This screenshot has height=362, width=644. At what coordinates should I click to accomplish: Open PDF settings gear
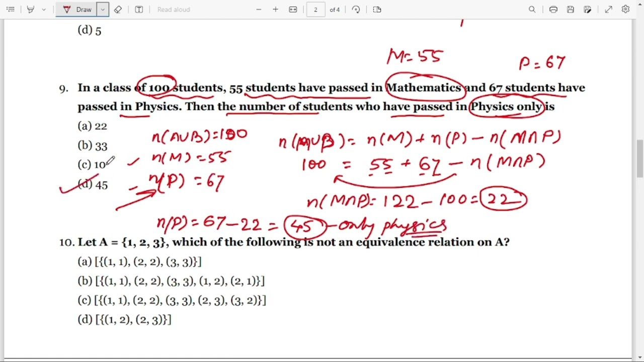[x=625, y=10]
